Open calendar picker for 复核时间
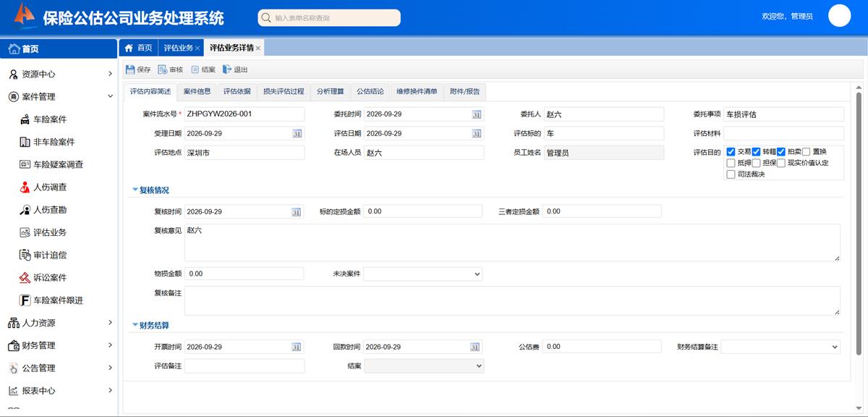The image size is (868, 417). point(297,211)
